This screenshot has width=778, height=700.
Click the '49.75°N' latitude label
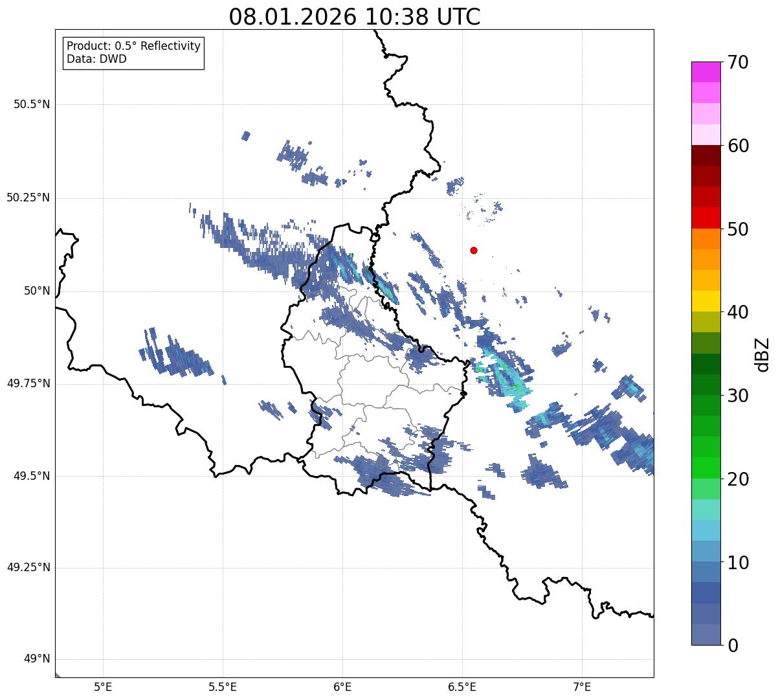pyautogui.click(x=28, y=383)
